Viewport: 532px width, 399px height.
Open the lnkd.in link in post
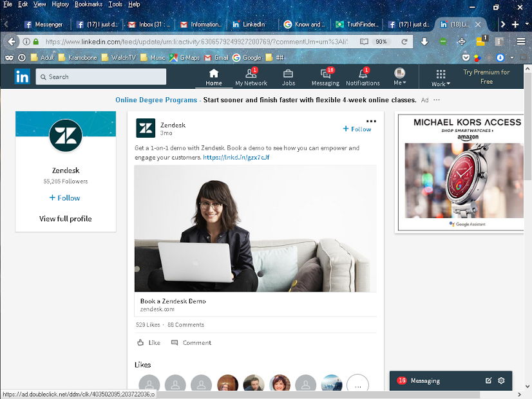pos(236,157)
